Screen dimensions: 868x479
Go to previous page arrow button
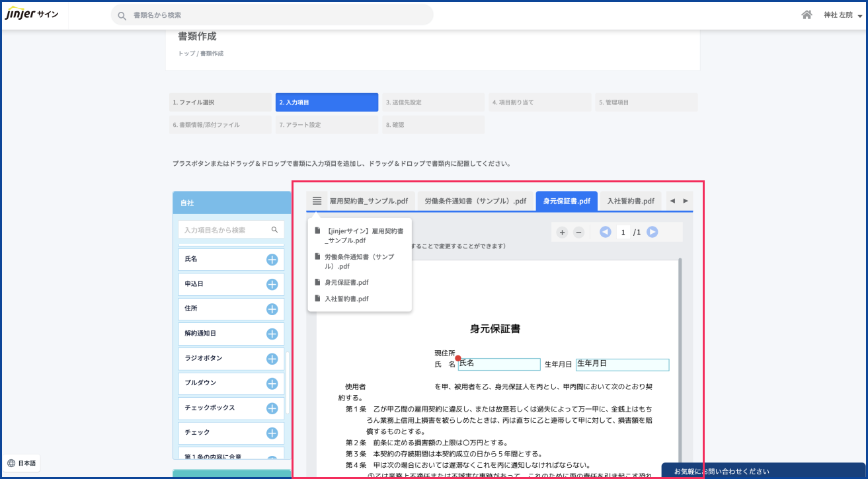(605, 232)
